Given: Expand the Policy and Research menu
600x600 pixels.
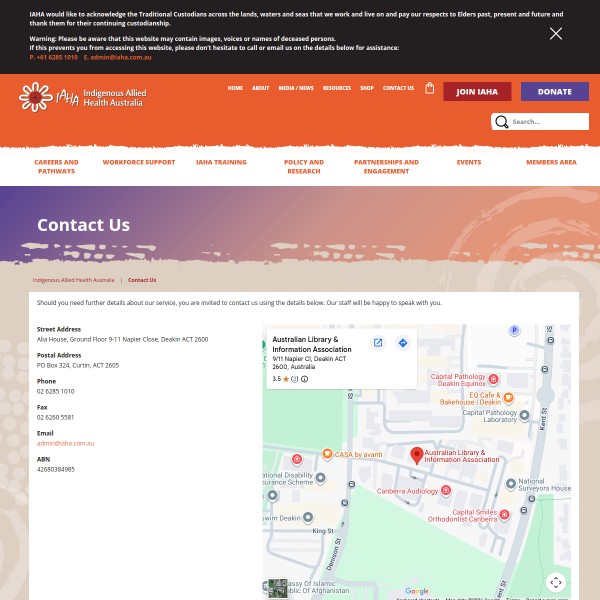Looking at the screenshot, I should tap(303, 166).
